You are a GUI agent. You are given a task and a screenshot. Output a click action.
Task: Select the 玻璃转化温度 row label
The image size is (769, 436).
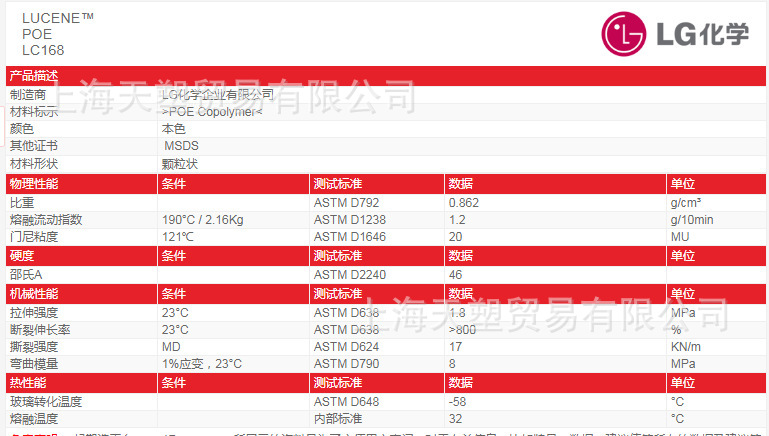coord(46,402)
